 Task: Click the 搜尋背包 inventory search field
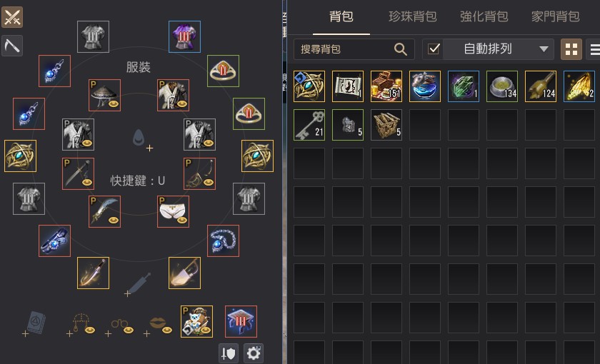354,49
